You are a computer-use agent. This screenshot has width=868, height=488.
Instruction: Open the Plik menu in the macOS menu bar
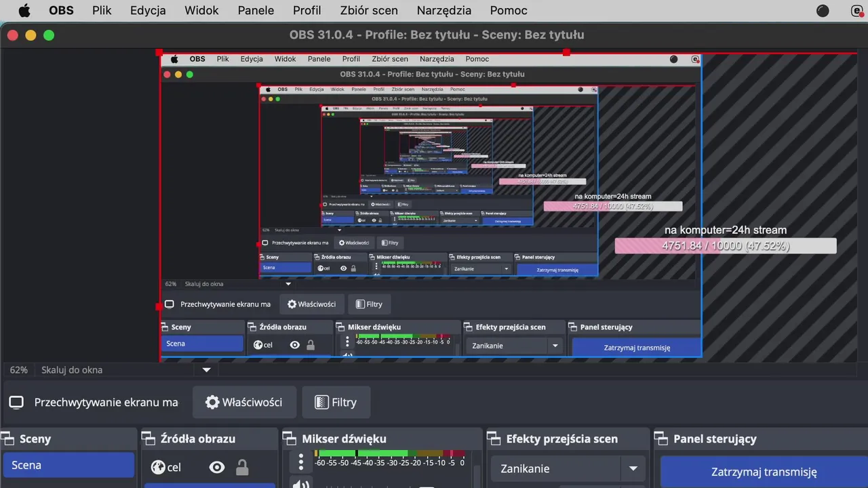(x=102, y=10)
